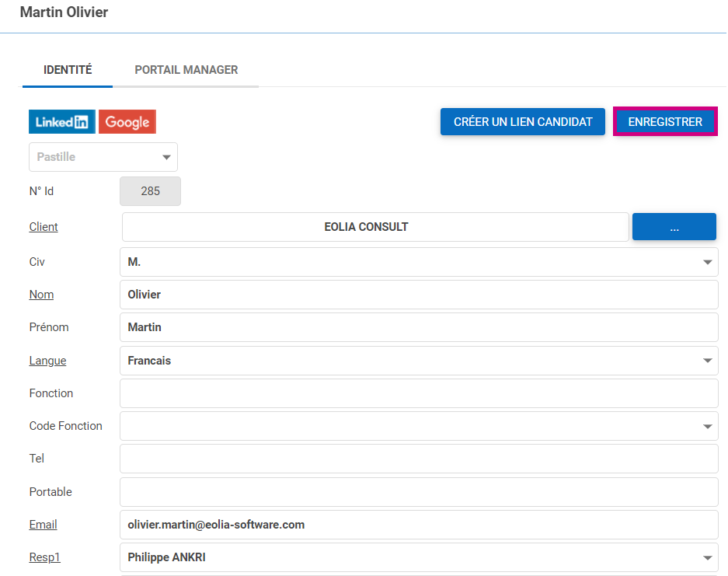Switch to the Portail Manager tab
The image size is (728, 576).
pyautogui.click(x=186, y=70)
